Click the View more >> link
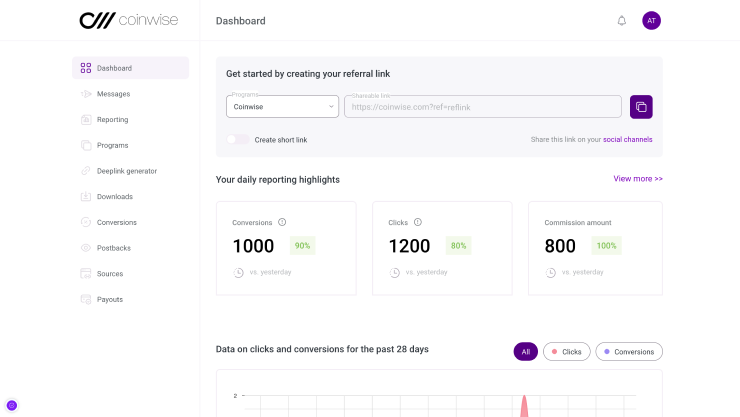Screen dimensions: 740x417 (638, 179)
